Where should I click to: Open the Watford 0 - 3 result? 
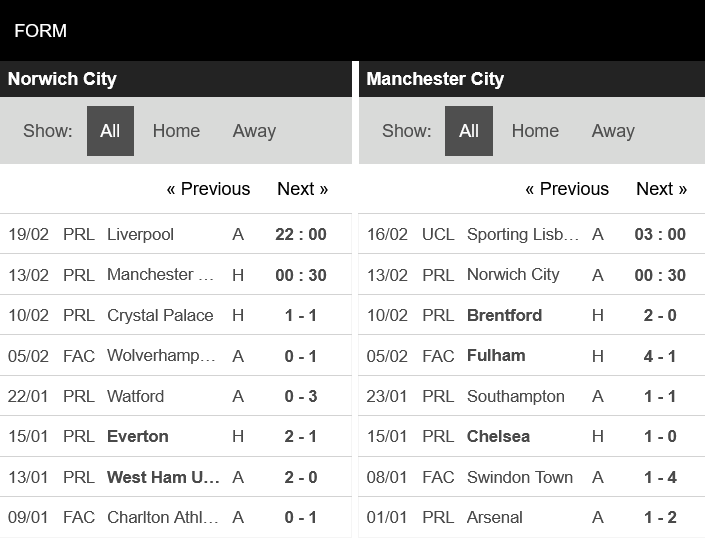[301, 396]
